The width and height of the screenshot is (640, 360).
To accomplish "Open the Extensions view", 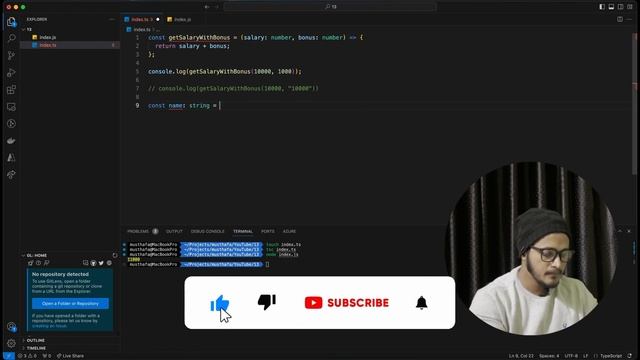I will 11,90.
